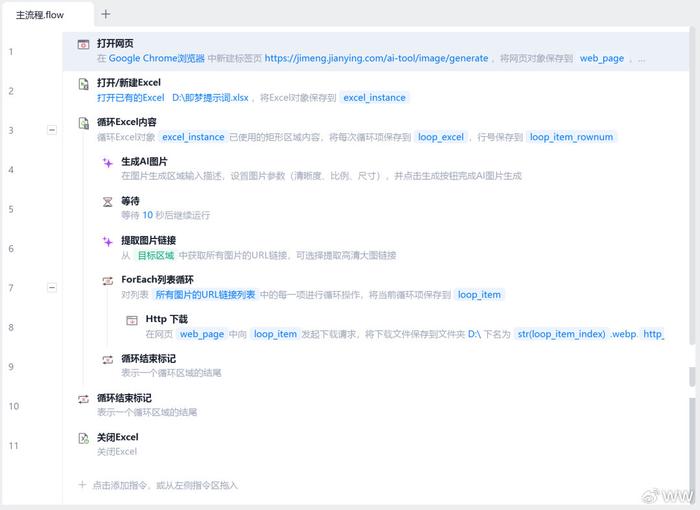Click the 生成AI图片 sparkle icon
The image size is (700, 510).
108,163
